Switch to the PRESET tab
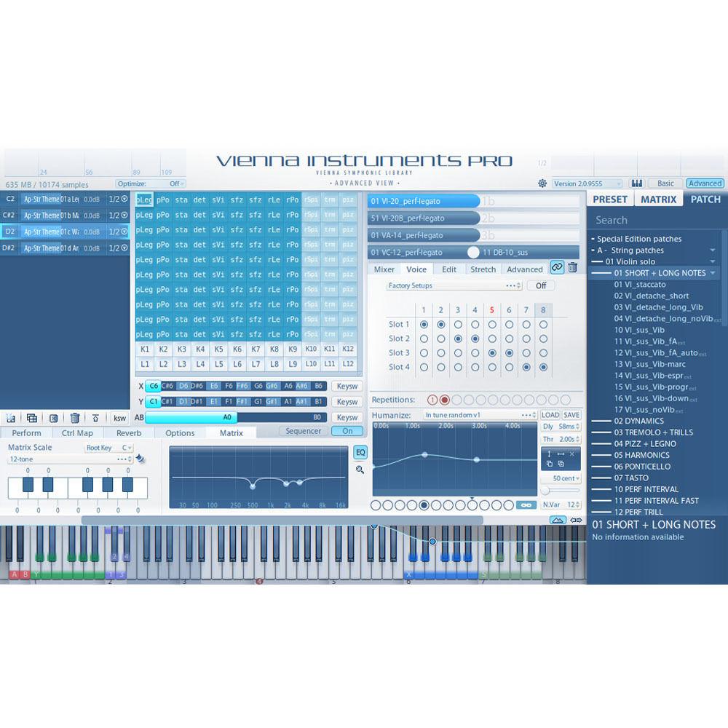Image resolution: width=728 pixels, height=728 pixels. tap(611, 199)
